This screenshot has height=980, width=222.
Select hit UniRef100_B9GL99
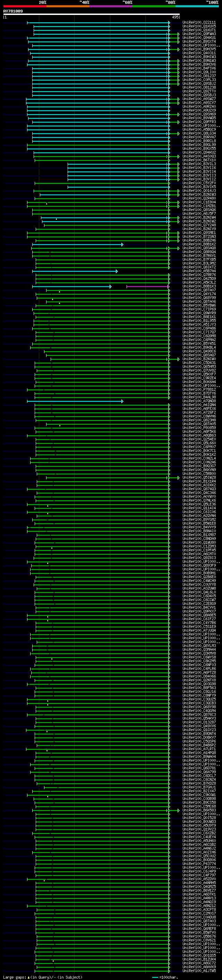tap(199, 145)
